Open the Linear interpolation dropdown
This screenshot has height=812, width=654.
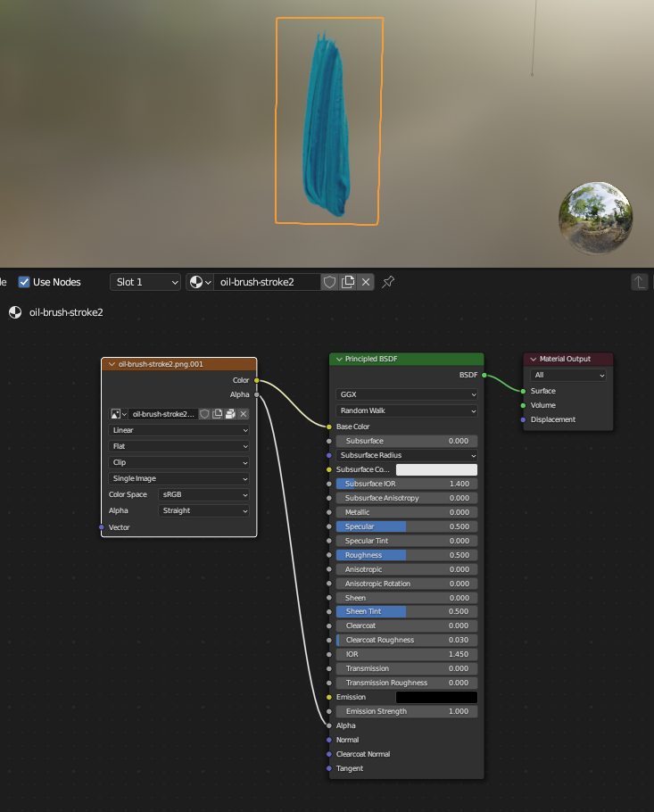pyautogui.click(x=179, y=430)
